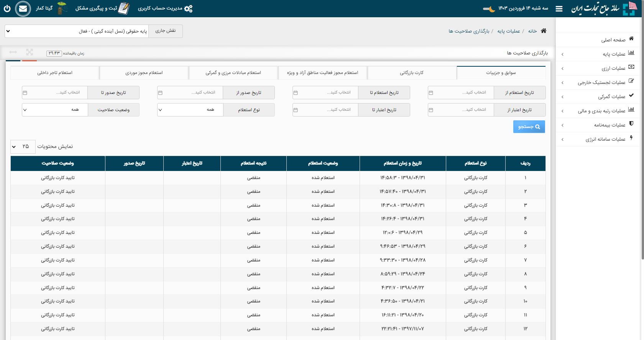Open the وضعیت صلاحیت dropdown

(55, 110)
